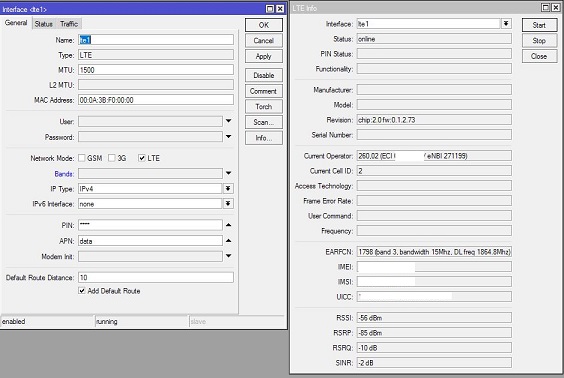
Task: Click the MTU input field
Action: 156,70
